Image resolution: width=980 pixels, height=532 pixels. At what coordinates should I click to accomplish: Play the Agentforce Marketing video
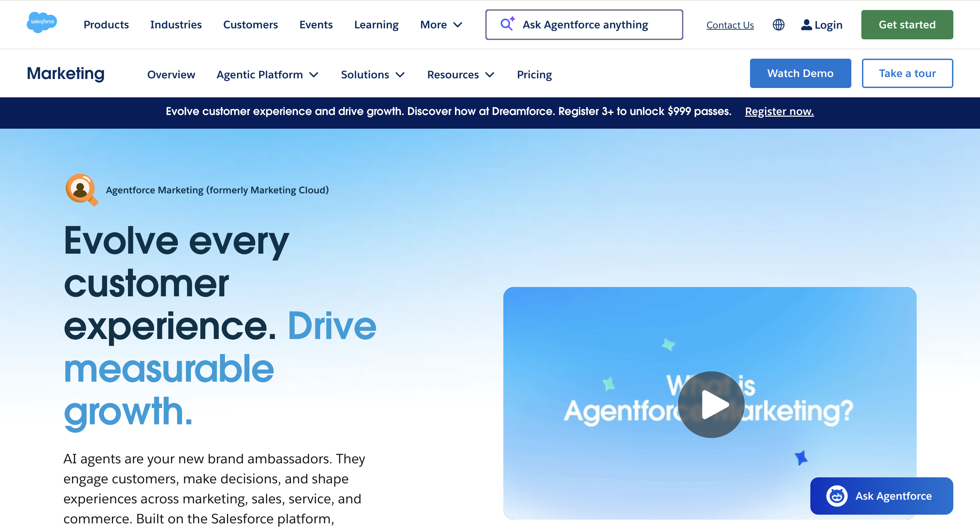[711, 405]
